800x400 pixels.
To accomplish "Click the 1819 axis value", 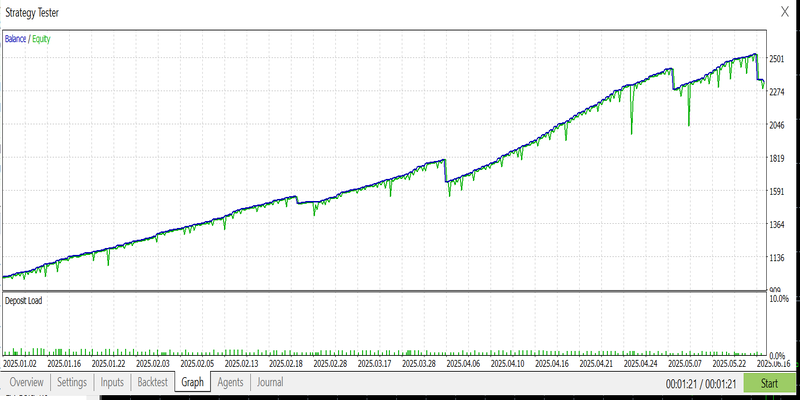I will coord(779,159).
